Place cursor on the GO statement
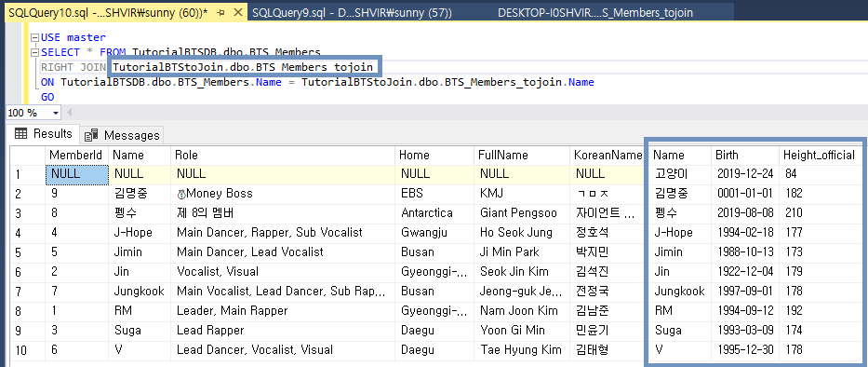 [x=47, y=97]
